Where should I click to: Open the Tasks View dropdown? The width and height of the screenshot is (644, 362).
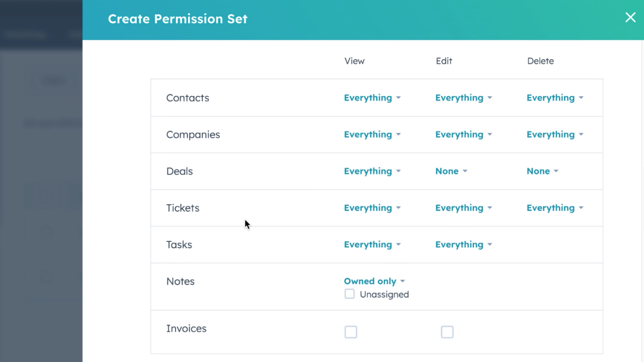pos(372,244)
